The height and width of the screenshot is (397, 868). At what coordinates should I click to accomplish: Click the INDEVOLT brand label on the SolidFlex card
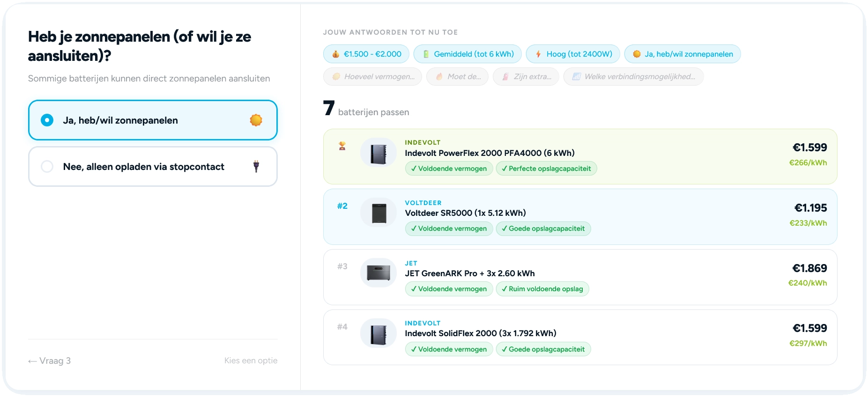point(423,323)
